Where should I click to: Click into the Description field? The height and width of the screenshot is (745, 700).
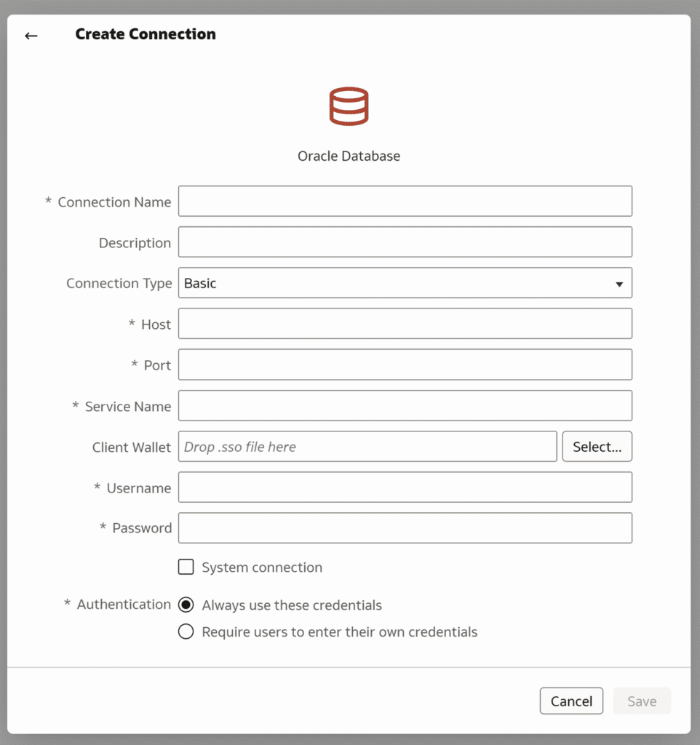pos(405,242)
